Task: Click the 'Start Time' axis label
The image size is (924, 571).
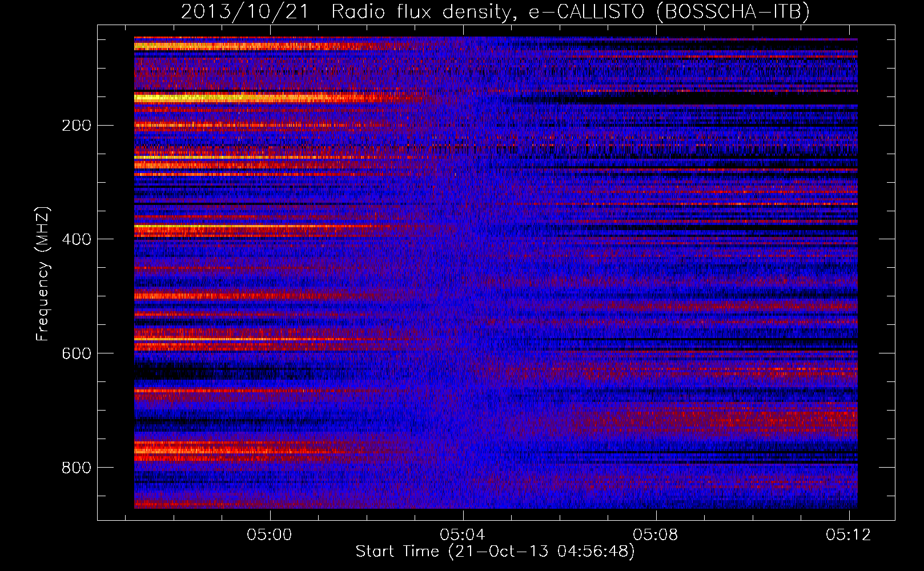Action: pyautogui.click(x=495, y=552)
